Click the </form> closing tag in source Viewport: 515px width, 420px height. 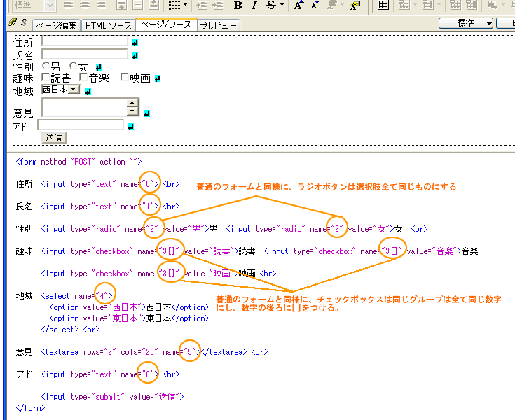point(30,408)
